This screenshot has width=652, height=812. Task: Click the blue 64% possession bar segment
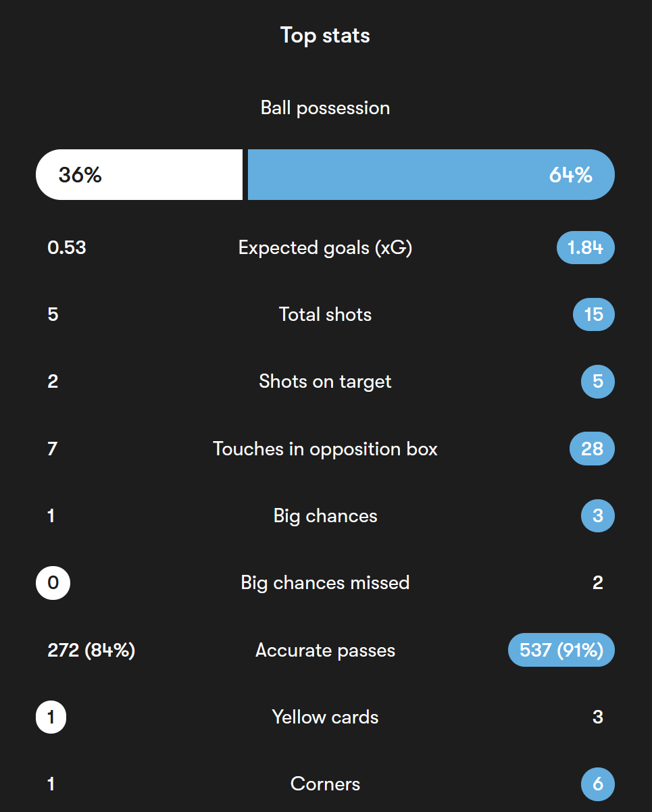pos(431,175)
